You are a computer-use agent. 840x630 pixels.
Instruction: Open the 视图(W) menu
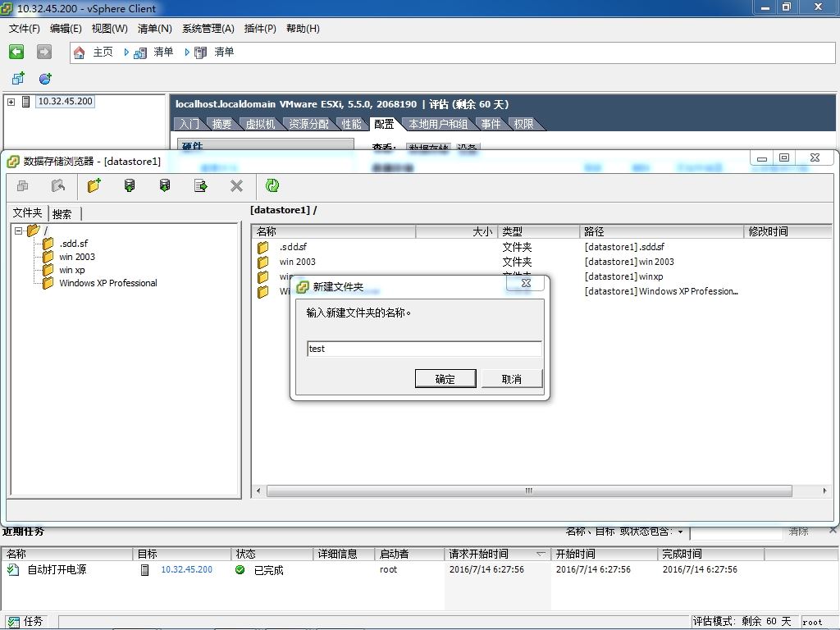point(109,29)
